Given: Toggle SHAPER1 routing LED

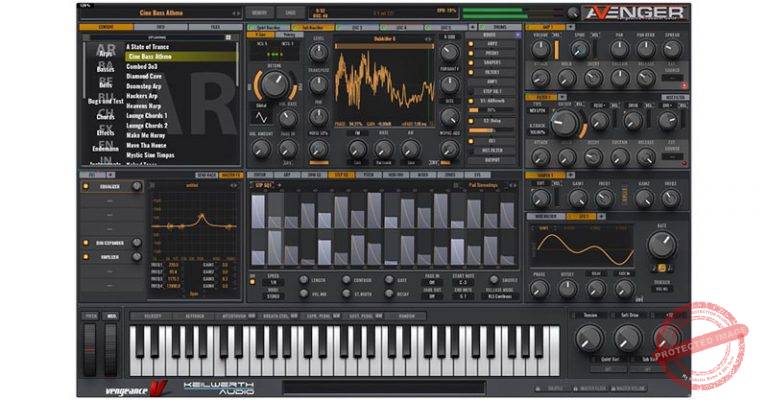Looking at the screenshot, I should (471, 63).
